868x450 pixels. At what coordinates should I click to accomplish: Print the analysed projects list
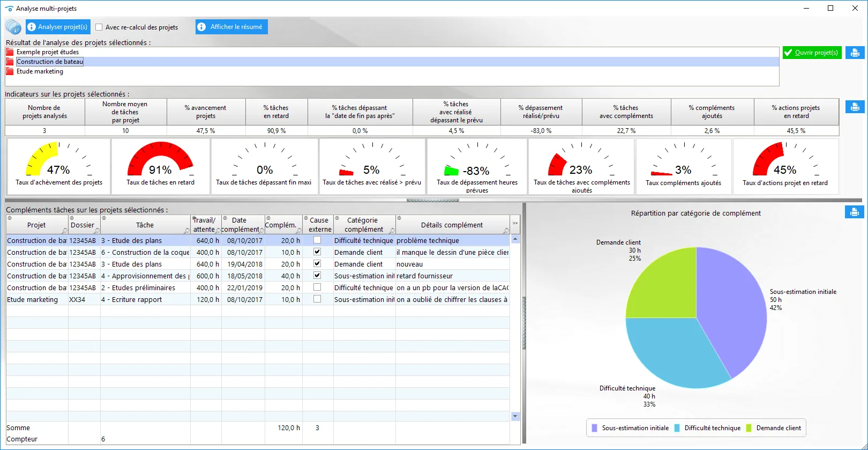(x=855, y=53)
